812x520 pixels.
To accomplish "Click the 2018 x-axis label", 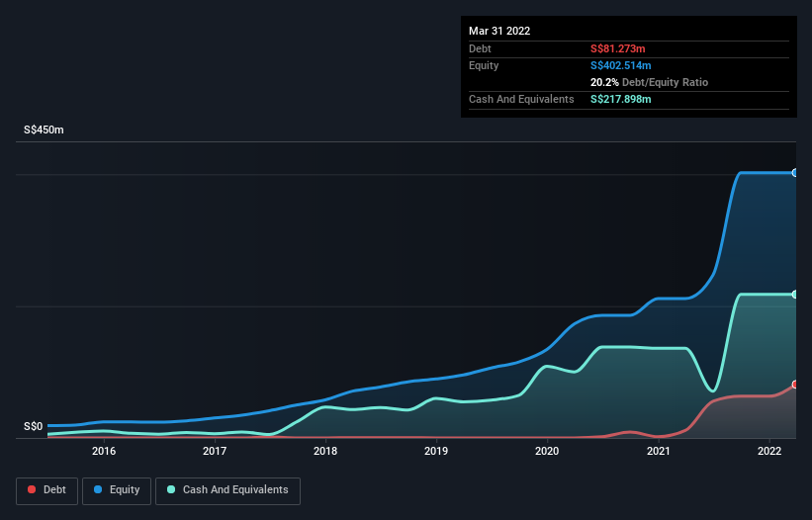I will (325, 451).
